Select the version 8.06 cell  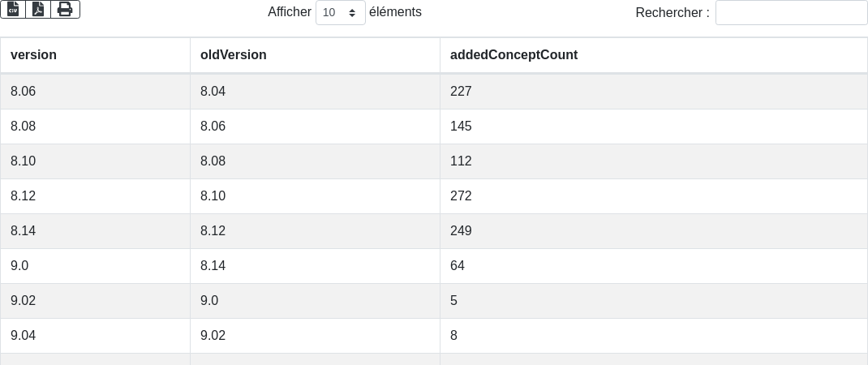24,92
